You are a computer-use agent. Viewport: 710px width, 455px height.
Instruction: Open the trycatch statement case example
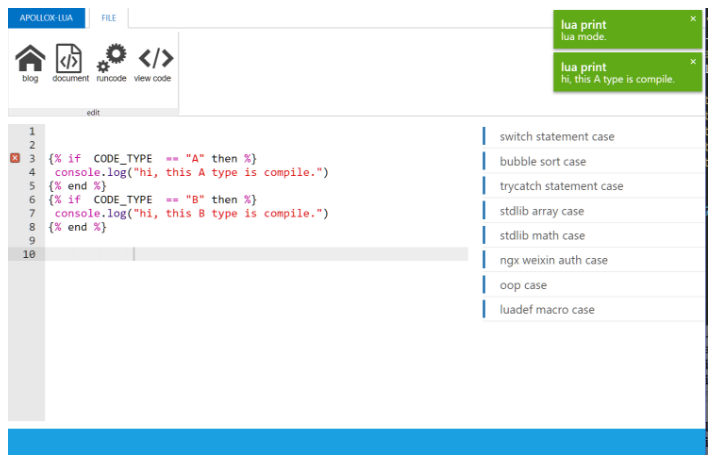pos(561,186)
